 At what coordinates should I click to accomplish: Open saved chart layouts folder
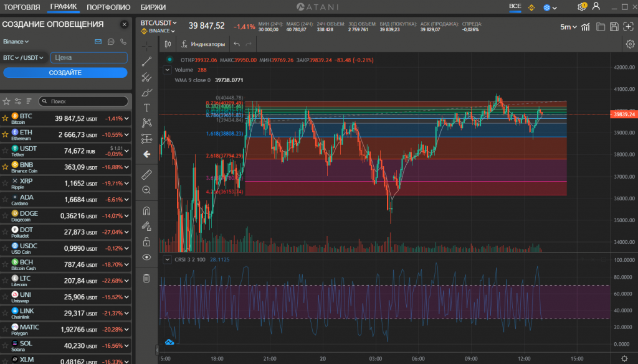601,27
